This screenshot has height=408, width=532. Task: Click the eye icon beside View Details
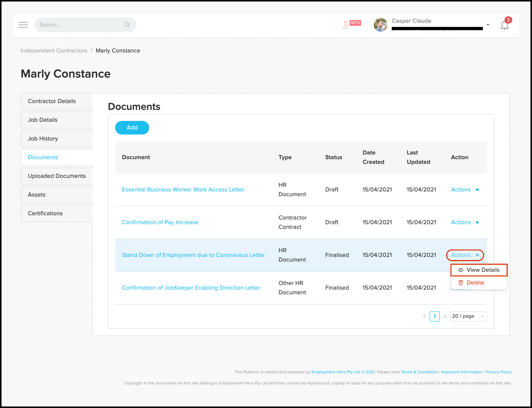[460, 270]
